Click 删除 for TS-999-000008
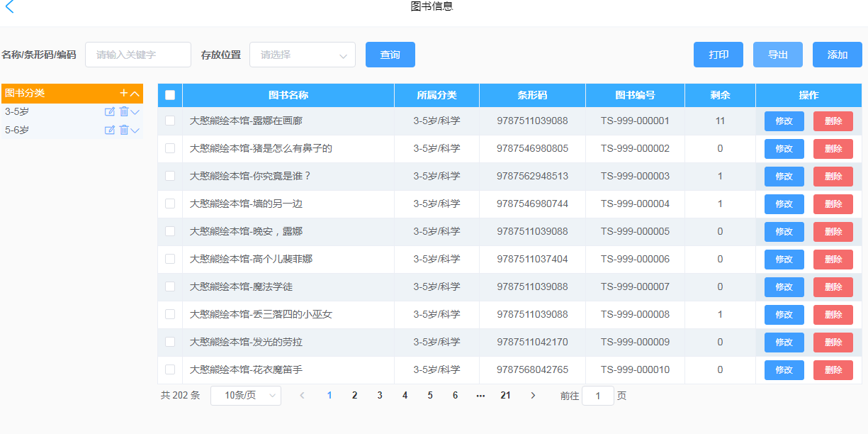This screenshot has width=868, height=434. 833,315
